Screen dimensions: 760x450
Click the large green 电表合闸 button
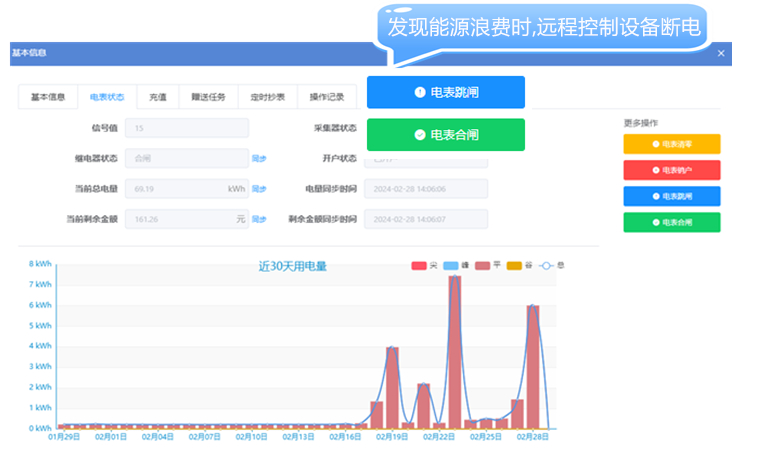coord(445,134)
